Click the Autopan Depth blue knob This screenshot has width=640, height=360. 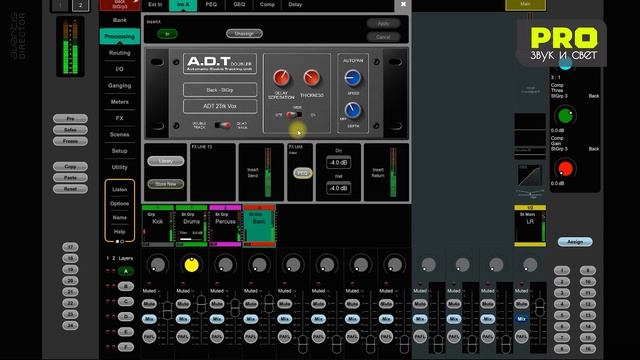click(353, 110)
